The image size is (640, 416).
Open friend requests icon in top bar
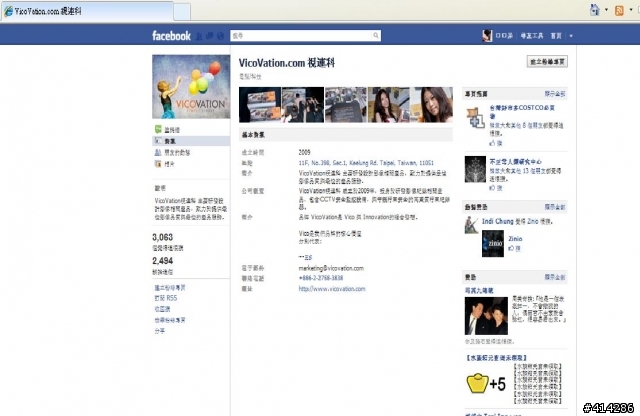pos(199,36)
